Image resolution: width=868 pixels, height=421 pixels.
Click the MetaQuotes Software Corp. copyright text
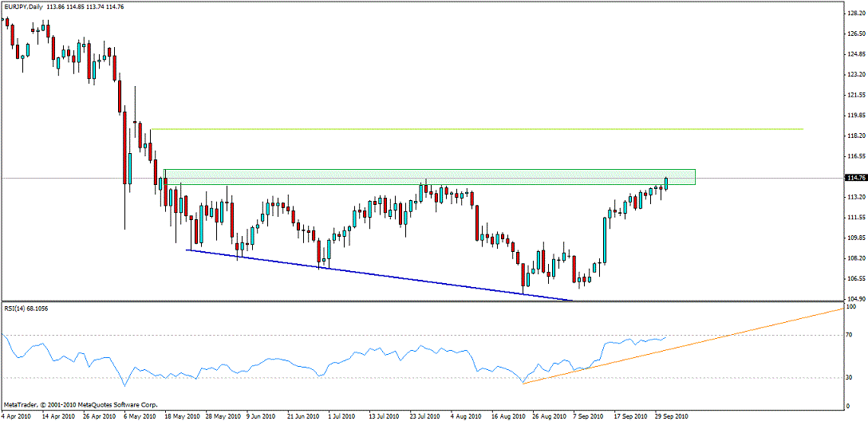click(81, 404)
